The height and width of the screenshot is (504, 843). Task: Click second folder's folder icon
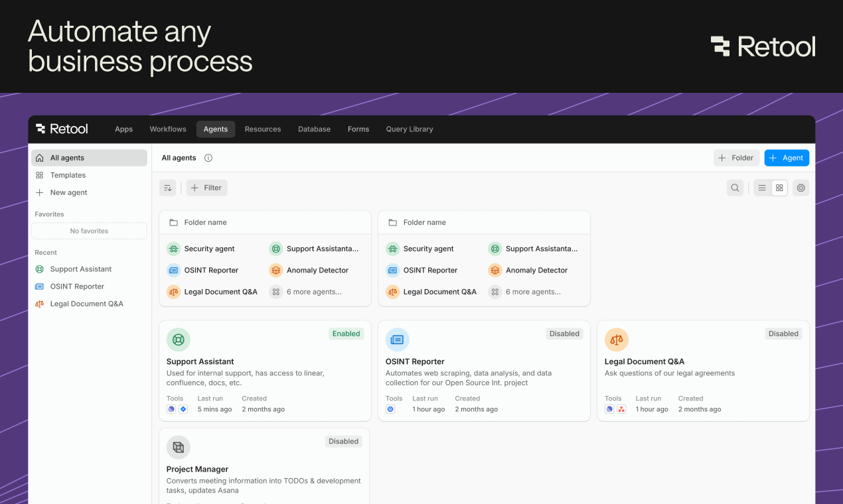pyautogui.click(x=393, y=222)
